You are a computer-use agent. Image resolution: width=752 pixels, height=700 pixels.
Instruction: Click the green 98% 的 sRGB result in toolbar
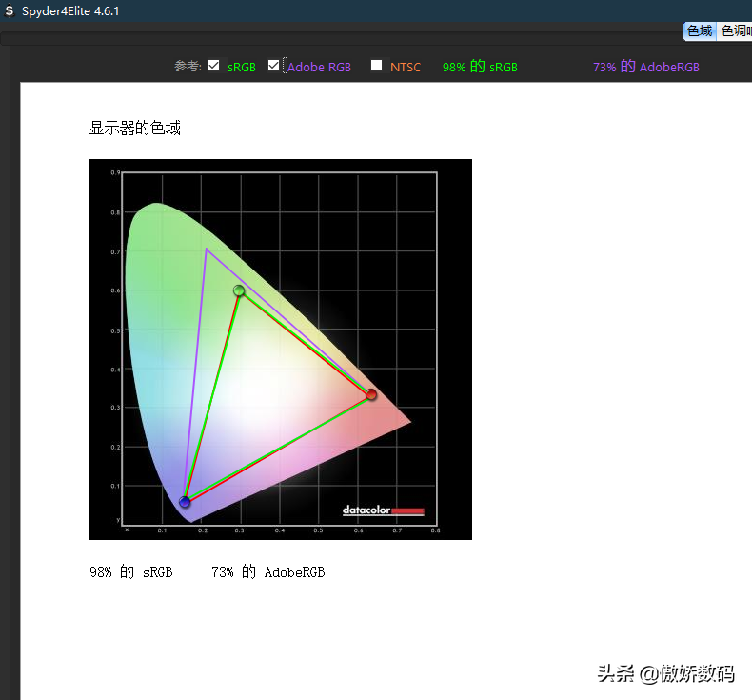(480, 68)
